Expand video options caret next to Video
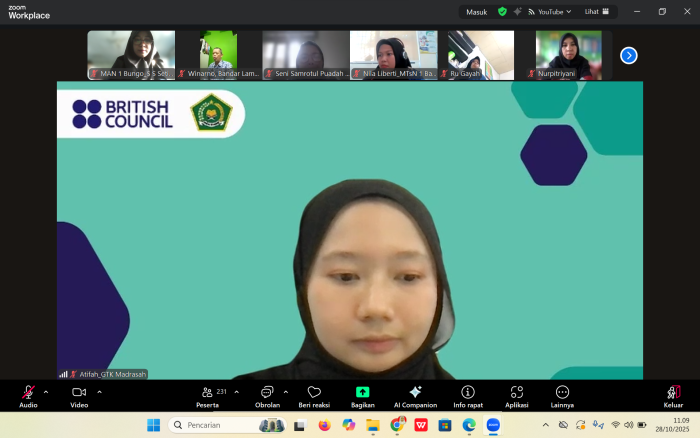The image size is (700, 438). 100,392
